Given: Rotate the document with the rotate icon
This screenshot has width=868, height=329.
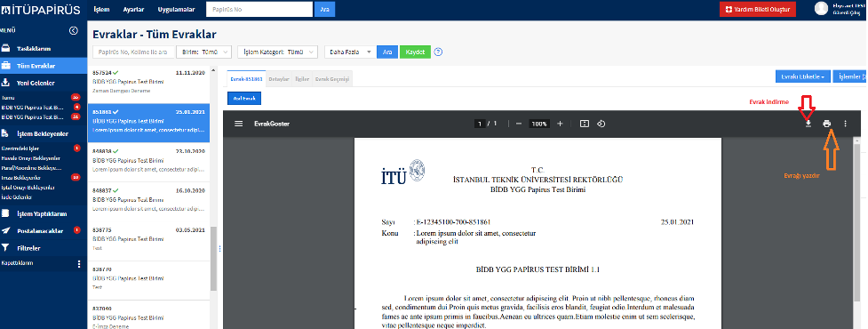Looking at the screenshot, I should pyautogui.click(x=601, y=124).
